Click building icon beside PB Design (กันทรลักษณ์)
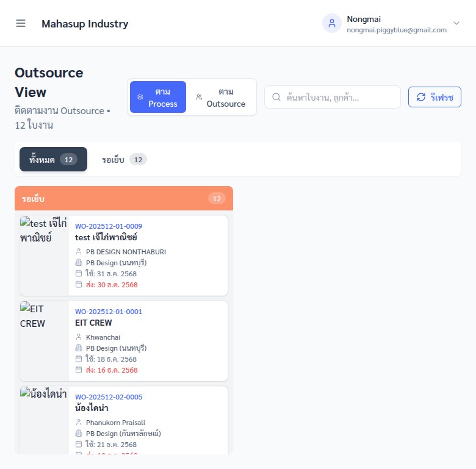This screenshot has width=476, height=469. coord(79,433)
